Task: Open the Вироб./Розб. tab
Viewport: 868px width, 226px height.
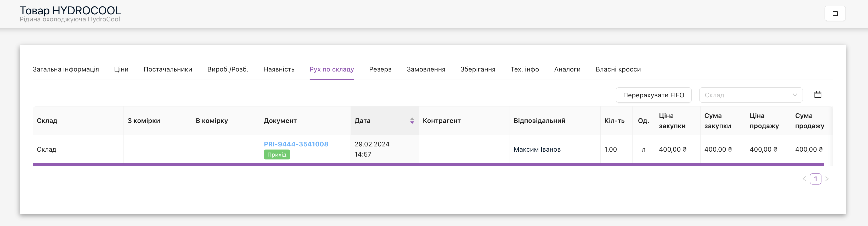Action: pos(227,69)
